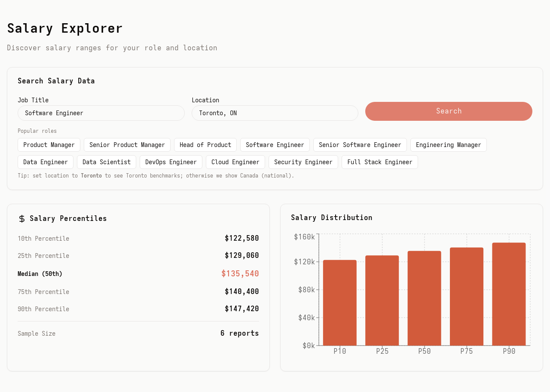The image size is (550, 392).
Task: Click the P75 bar in the chart
Action: (x=467, y=297)
